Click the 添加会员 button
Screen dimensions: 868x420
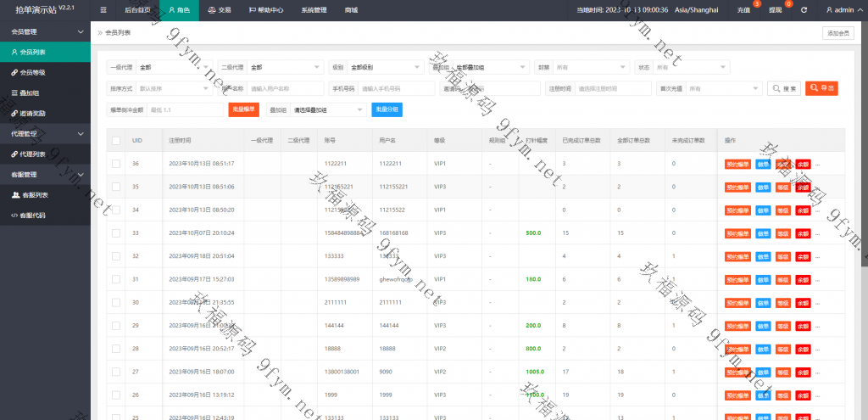point(838,33)
